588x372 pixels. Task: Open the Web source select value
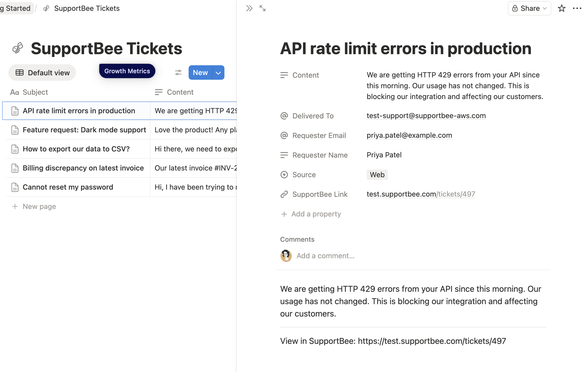click(x=377, y=175)
